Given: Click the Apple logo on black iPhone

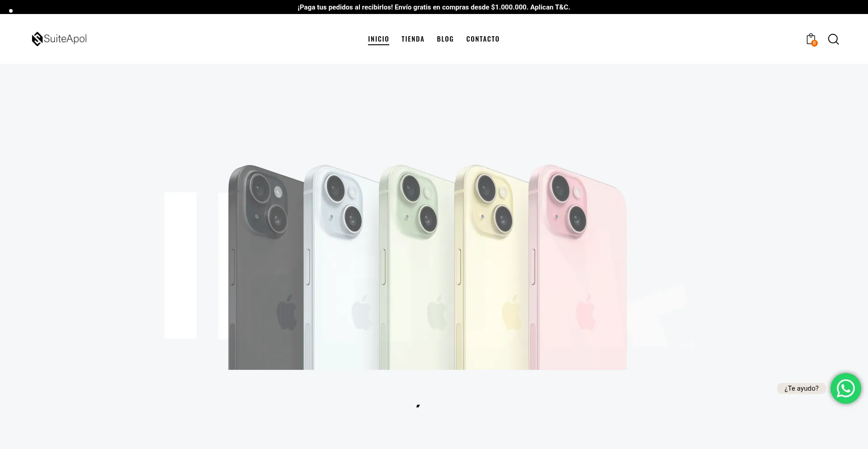Looking at the screenshot, I should 287,312.
